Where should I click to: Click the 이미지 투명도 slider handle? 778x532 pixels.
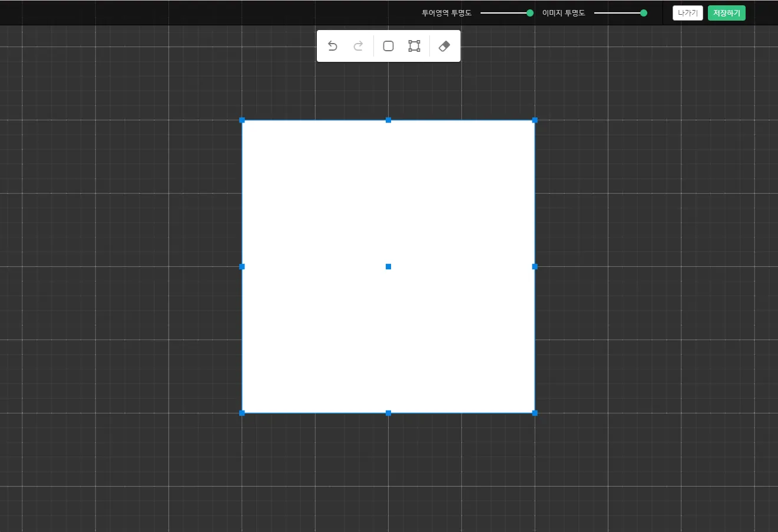[x=644, y=13]
